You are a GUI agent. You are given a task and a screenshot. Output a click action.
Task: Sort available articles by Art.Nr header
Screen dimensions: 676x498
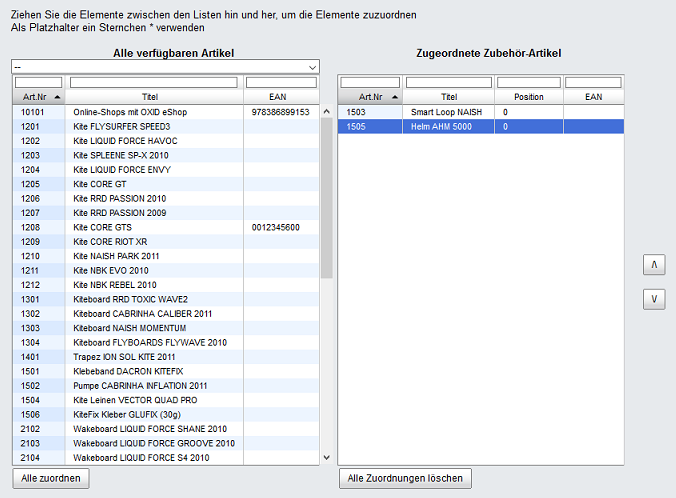click(39, 97)
